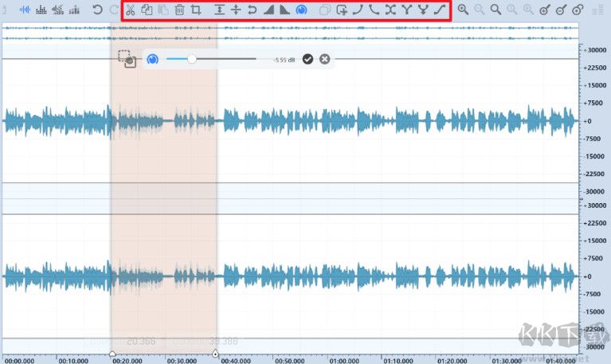Click the overview waveform strip at top

pyautogui.click(x=290, y=33)
